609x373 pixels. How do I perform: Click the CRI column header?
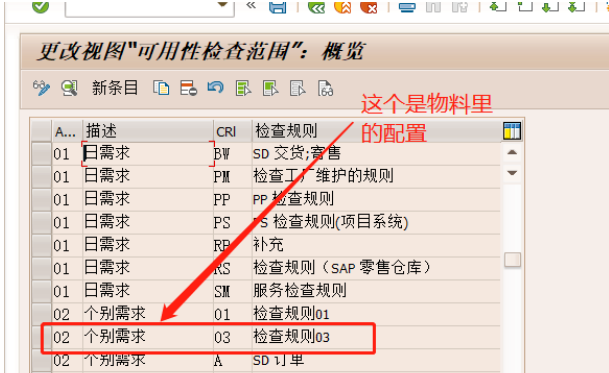232,131
